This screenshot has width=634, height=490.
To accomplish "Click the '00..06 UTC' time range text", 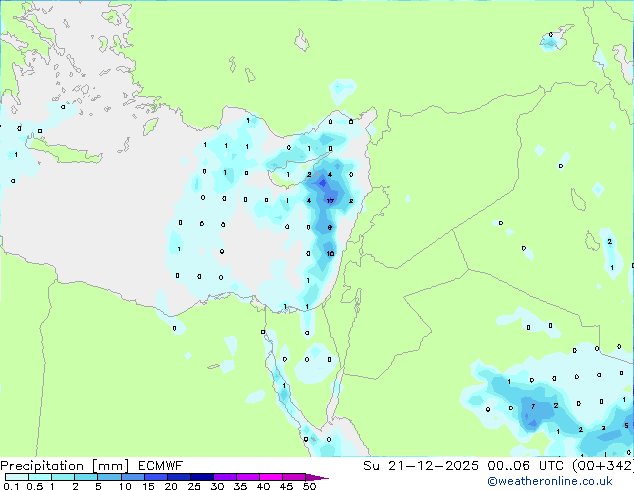I will [525, 466].
